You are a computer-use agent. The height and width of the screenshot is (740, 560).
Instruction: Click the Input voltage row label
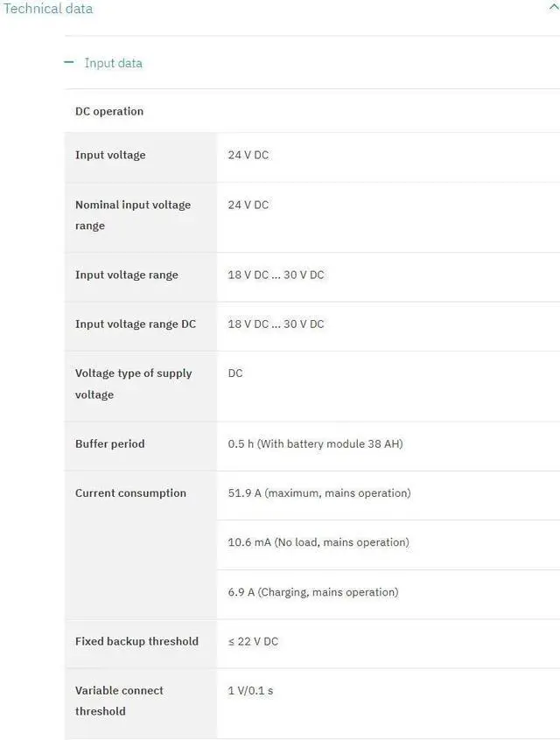(x=110, y=156)
